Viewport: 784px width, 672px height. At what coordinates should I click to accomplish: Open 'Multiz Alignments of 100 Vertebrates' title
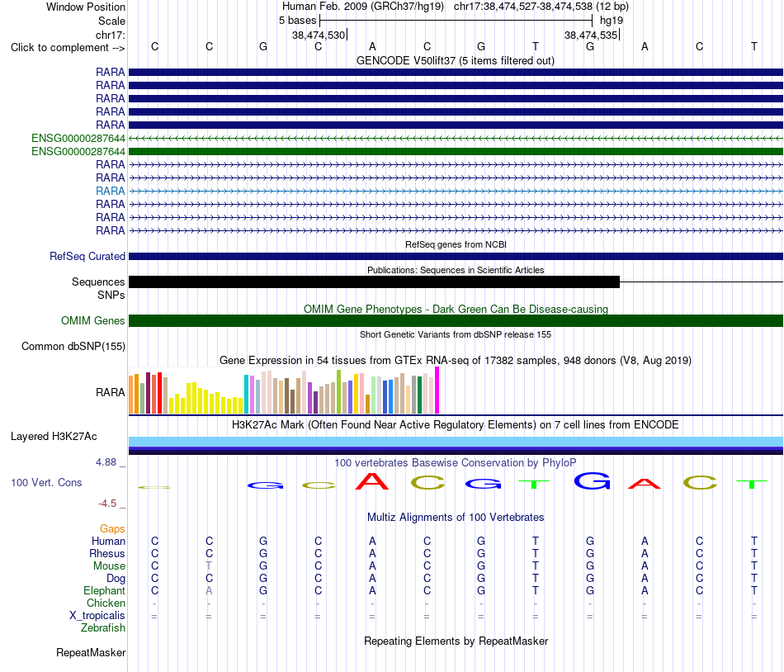click(x=456, y=518)
